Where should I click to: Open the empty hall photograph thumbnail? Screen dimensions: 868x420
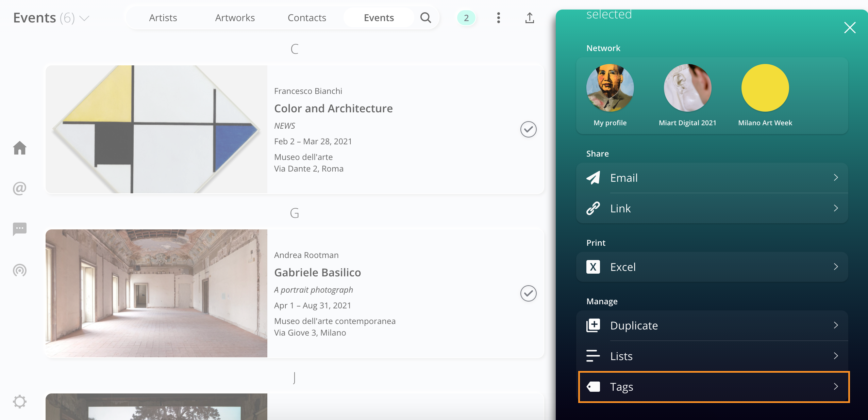[156, 293]
